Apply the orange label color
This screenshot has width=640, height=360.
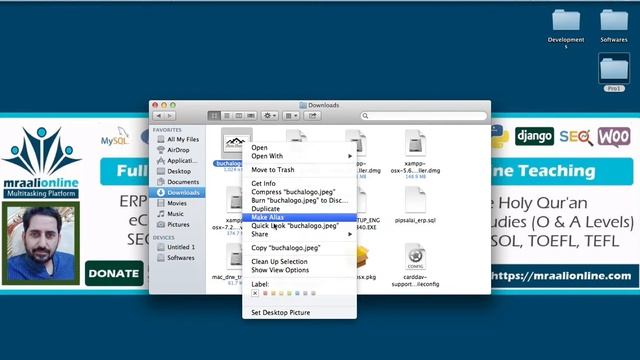[273, 293]
